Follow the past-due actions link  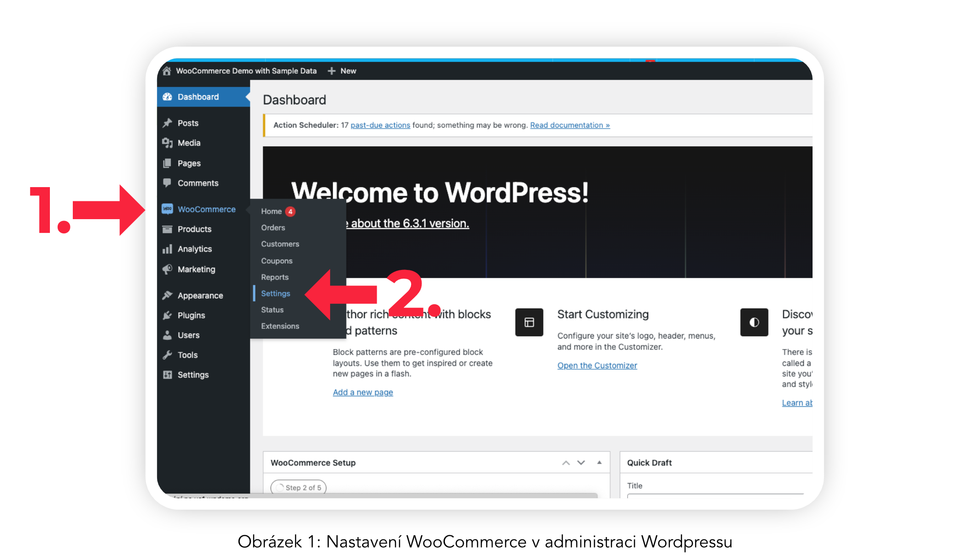coord(380,125)
